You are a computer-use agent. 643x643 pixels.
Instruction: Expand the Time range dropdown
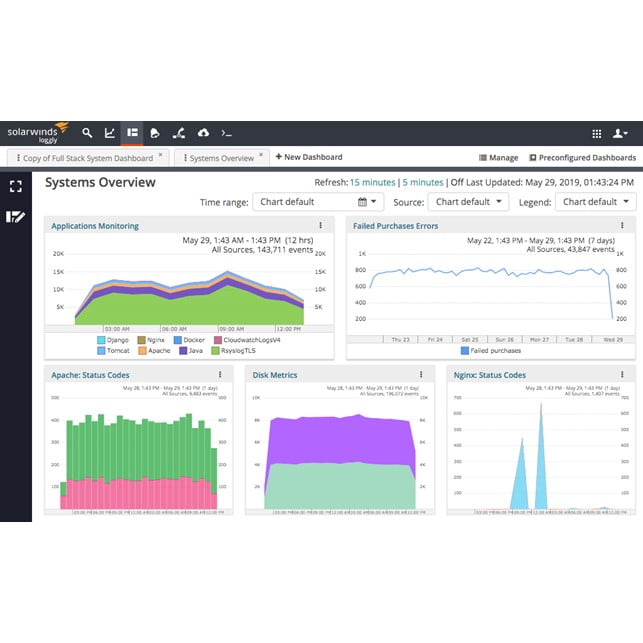pyautogui.click(x=314, y=202)
